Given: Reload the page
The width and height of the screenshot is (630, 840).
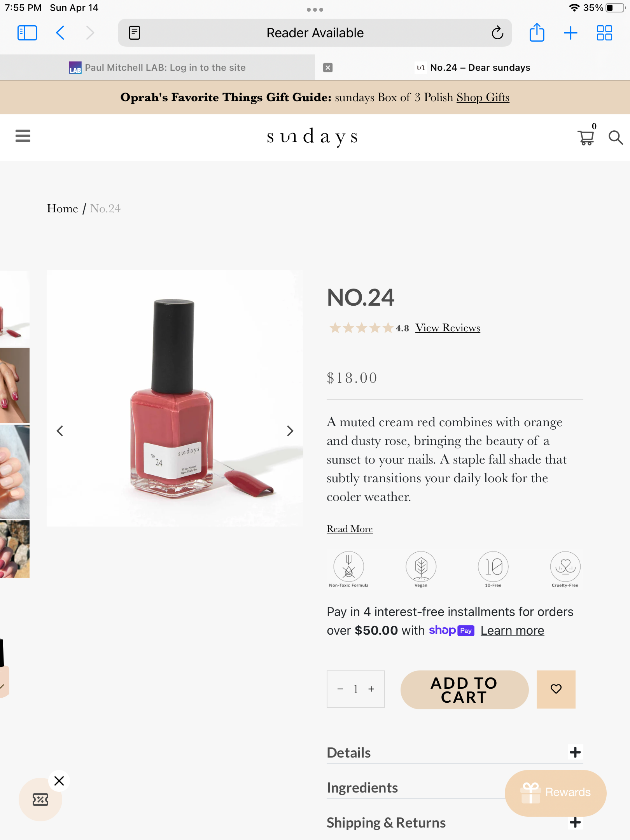Looking at the screenshot, I should coord(497,33).
